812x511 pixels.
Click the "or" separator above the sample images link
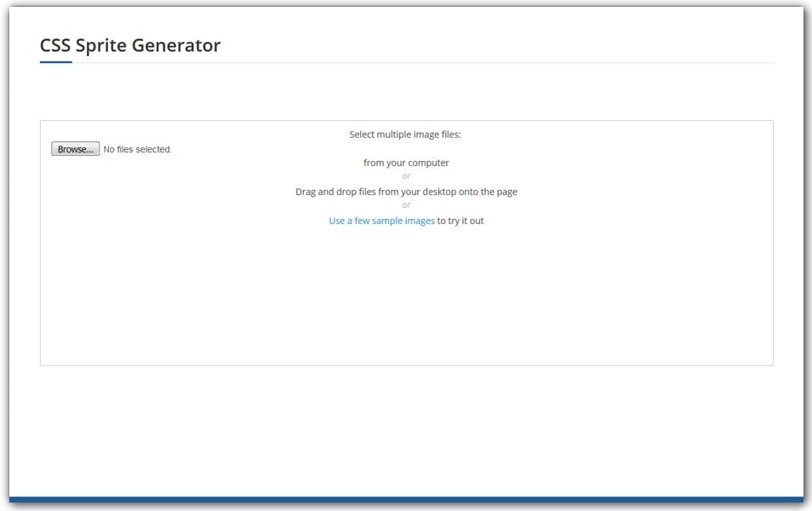coord(406,205)
